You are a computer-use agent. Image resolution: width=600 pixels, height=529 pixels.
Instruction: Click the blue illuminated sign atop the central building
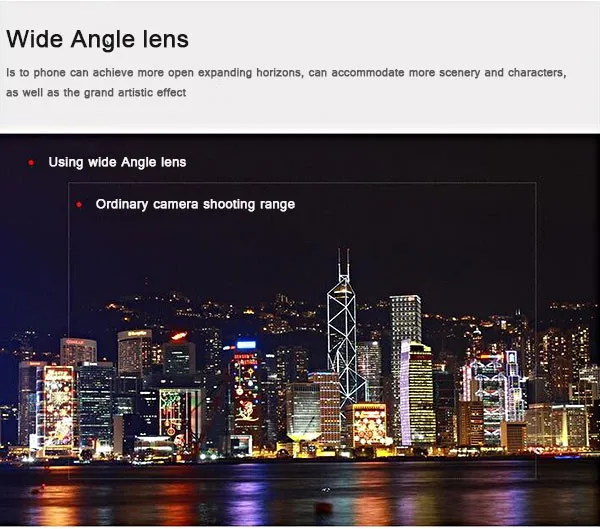[x=246, y=345]
